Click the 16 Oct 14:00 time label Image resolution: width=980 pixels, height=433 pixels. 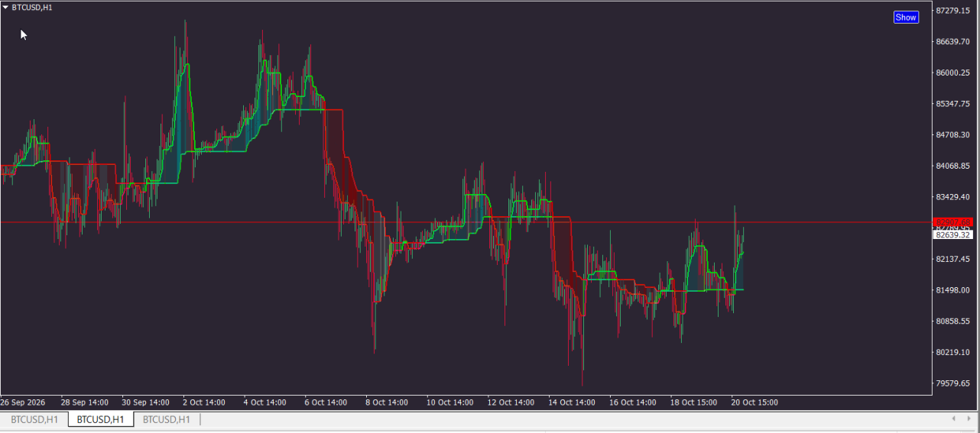(x=633, y=402)
